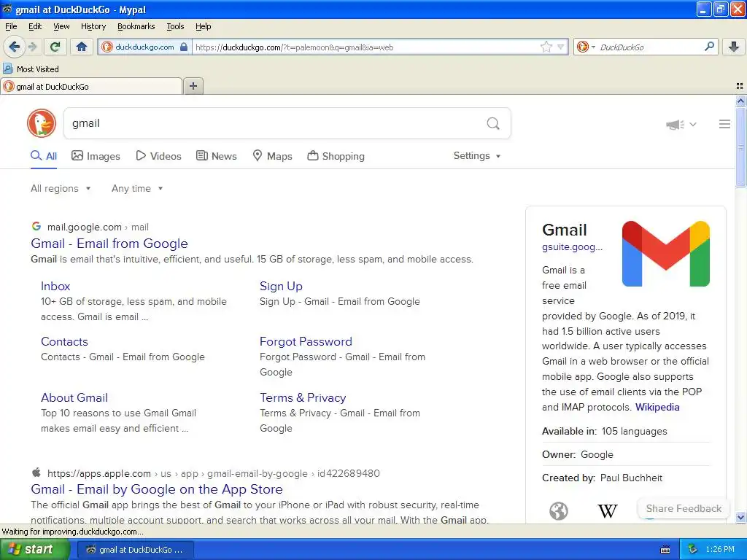Open the History menu
The width and height of the screenshot is (747, 560).
click(x=93, y=26)
